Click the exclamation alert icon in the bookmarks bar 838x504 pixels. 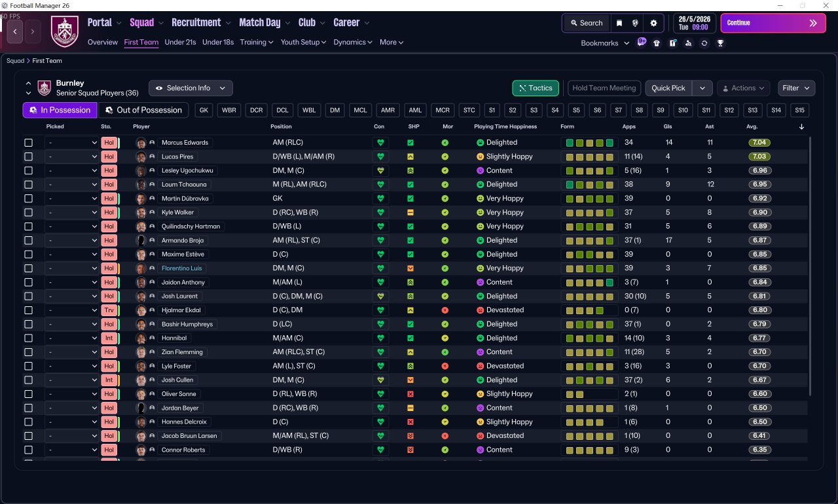[x=672, y=43]
